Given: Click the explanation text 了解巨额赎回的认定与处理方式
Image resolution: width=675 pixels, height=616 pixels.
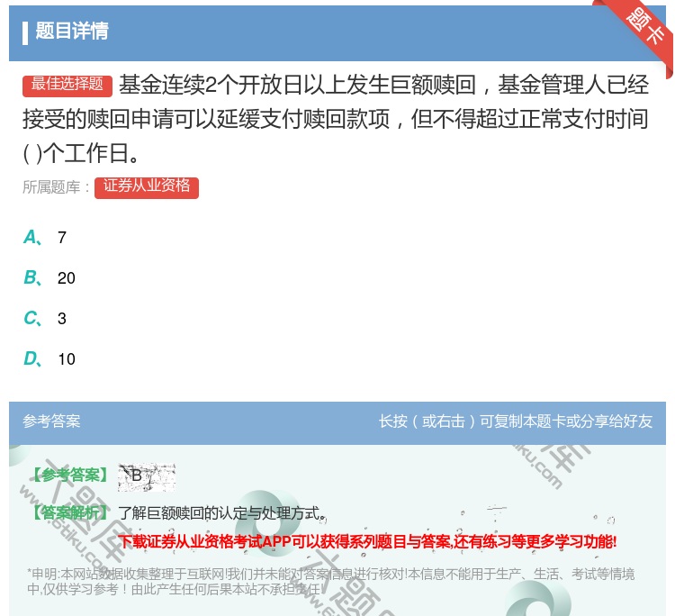Looking at the screenshot, I should (x=221, y=513).
